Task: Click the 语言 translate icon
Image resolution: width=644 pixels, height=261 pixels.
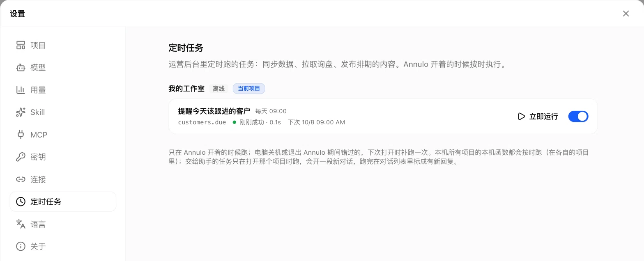Action: point(21,224)
